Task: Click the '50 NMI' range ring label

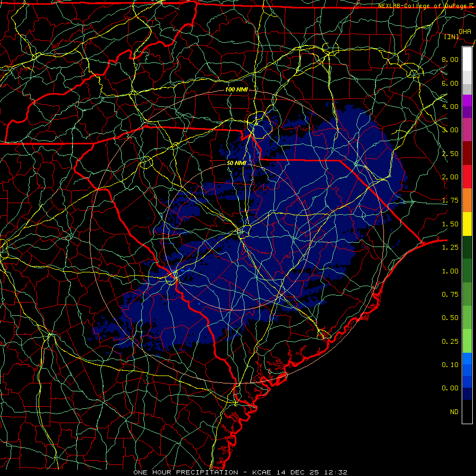Action: click(236, 163)
